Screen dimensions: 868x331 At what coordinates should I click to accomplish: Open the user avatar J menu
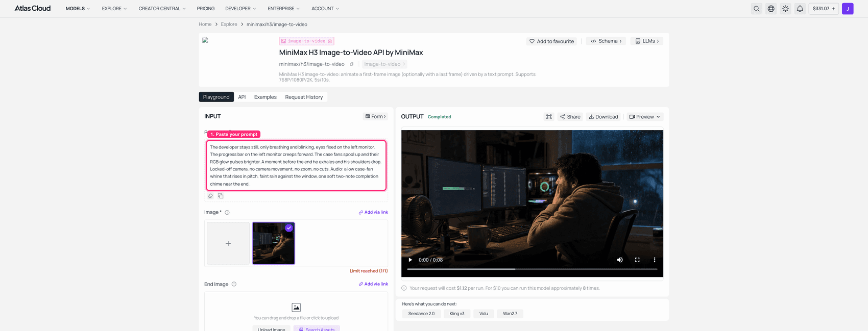pyautogui.click(x=848, y=9)
